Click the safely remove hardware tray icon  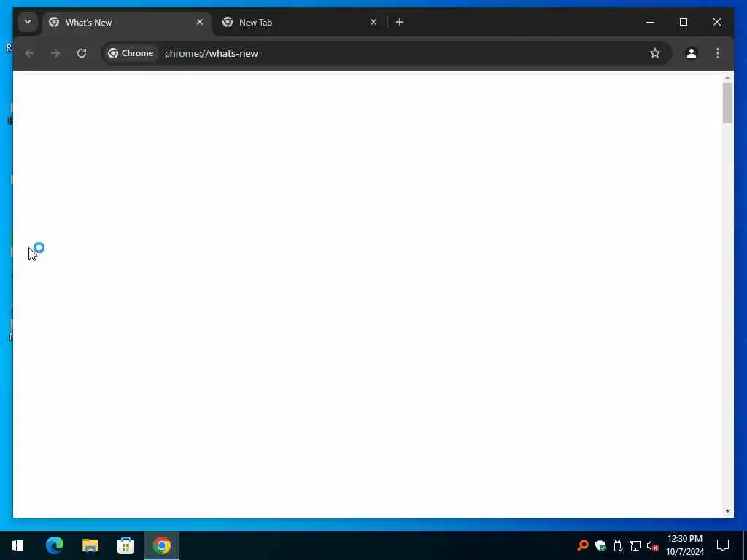coord(618,545)
